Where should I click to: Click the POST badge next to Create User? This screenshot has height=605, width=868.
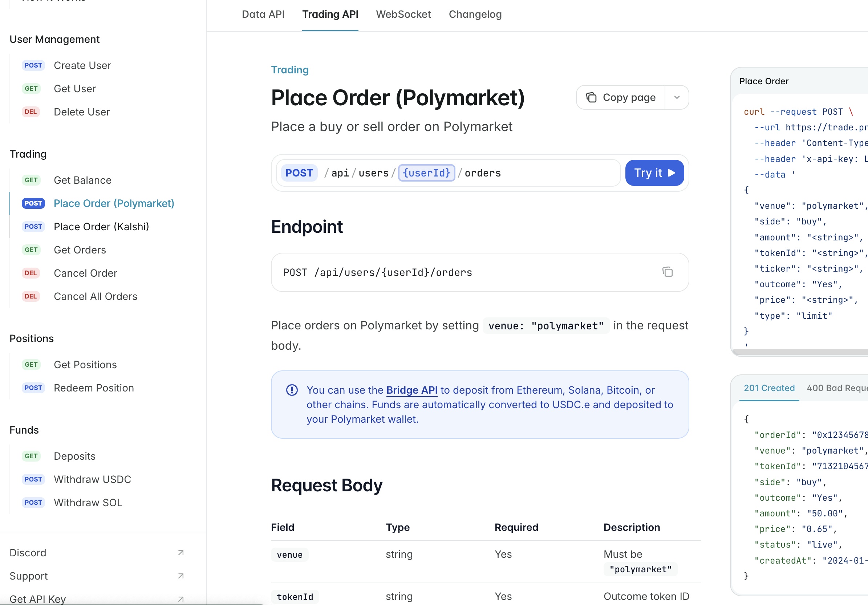[x=34, y=65]
